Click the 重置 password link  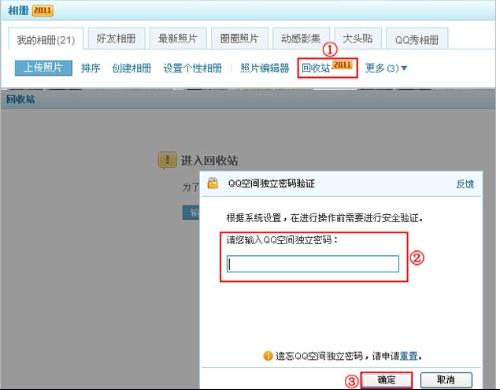409,356
